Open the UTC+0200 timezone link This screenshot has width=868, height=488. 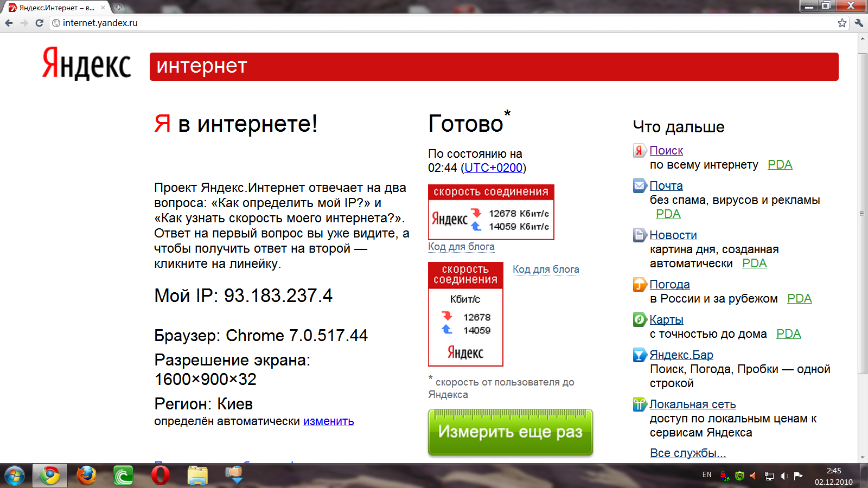[x=493, y=168]
